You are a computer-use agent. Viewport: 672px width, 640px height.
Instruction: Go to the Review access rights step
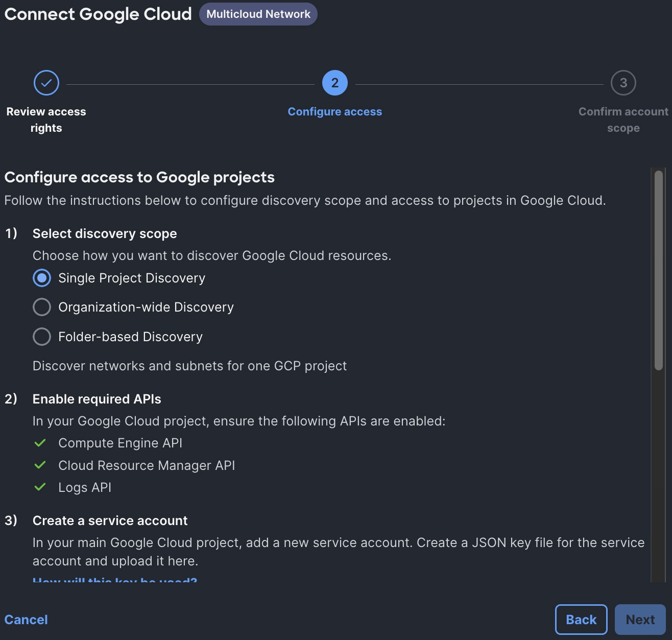pos(46,120)
